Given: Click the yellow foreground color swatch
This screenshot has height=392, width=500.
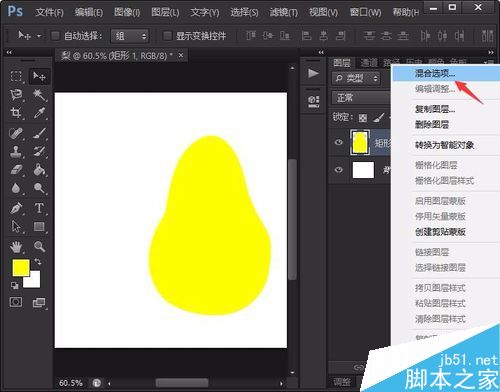Looking at the screenshot, I should tap(21, 268).
